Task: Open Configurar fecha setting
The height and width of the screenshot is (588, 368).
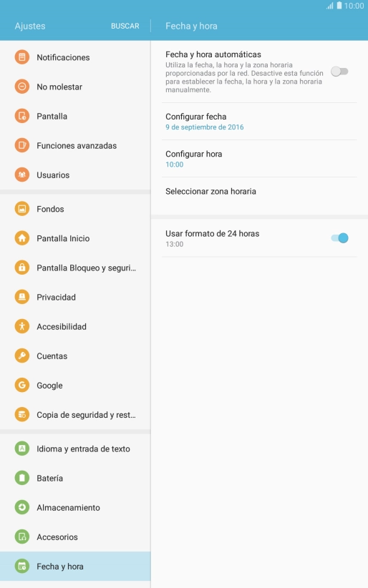Action: point(259,122)
